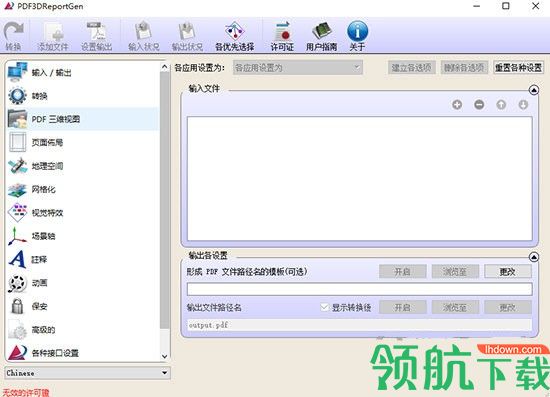Click the minus remove input file icon
This screenshot has width=550, height=397.
point(479,105)
